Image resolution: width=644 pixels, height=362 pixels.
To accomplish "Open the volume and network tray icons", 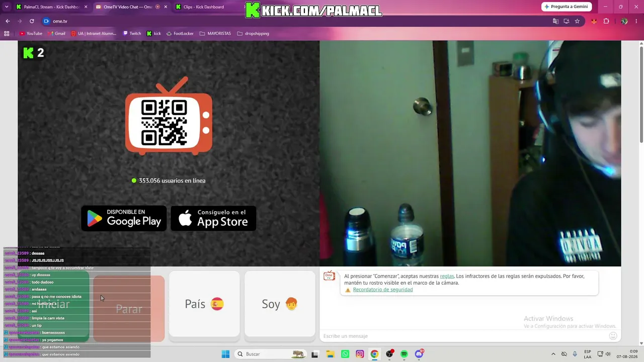I will (604, 354).
